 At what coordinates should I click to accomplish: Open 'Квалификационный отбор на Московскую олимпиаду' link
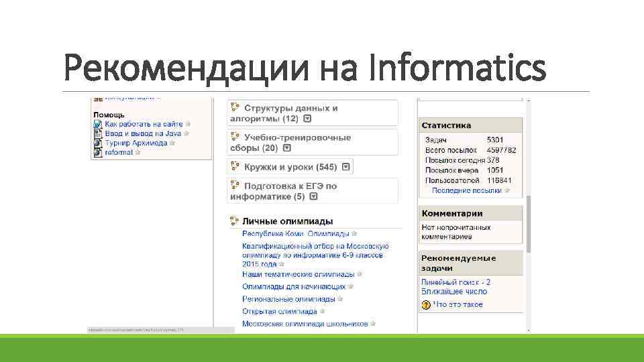click(x=315, y=255)
